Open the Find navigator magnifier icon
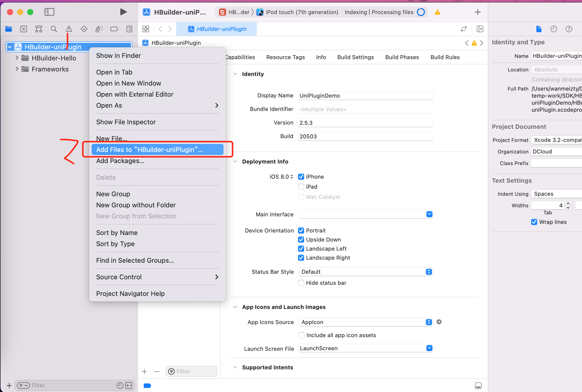Viewport: 582px width, 392px height. [x=54, y=29]
